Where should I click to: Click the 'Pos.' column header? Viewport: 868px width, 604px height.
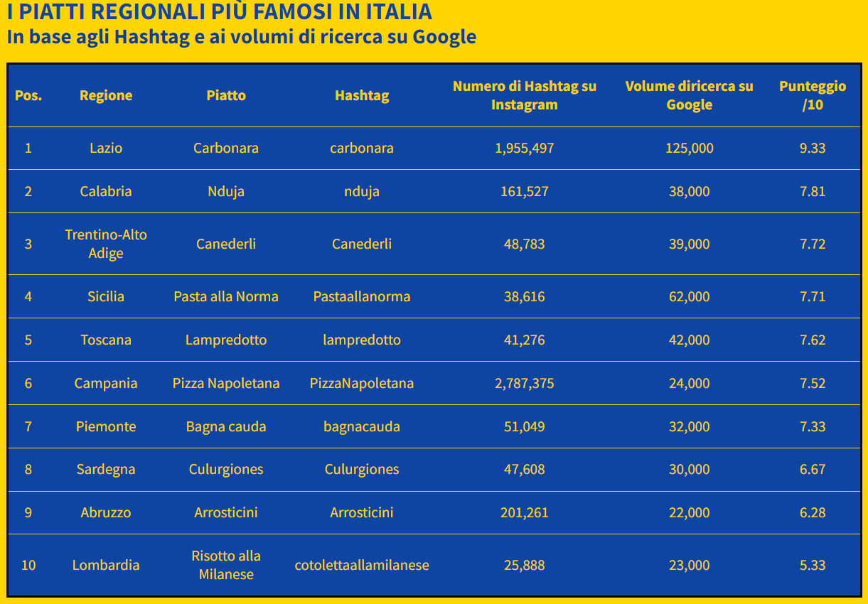pos(28,95)
